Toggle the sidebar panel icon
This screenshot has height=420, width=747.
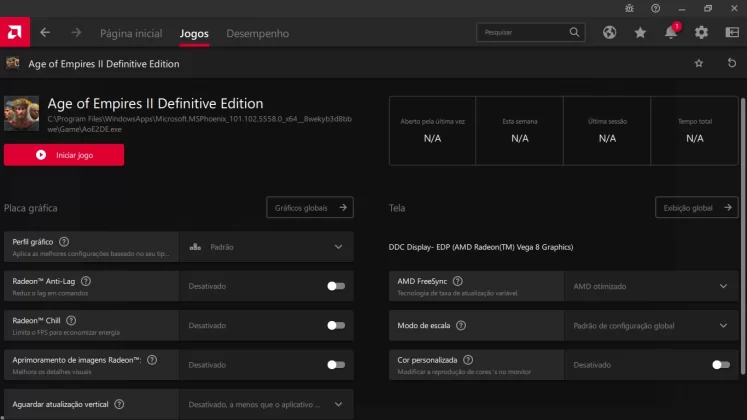732,32
